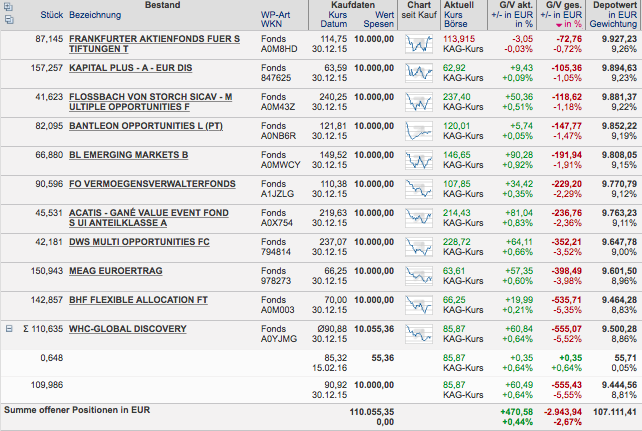This screenshot has width=642, height=431.
Task: Collapse all positions with top minus icon
Action: [8, 20]
